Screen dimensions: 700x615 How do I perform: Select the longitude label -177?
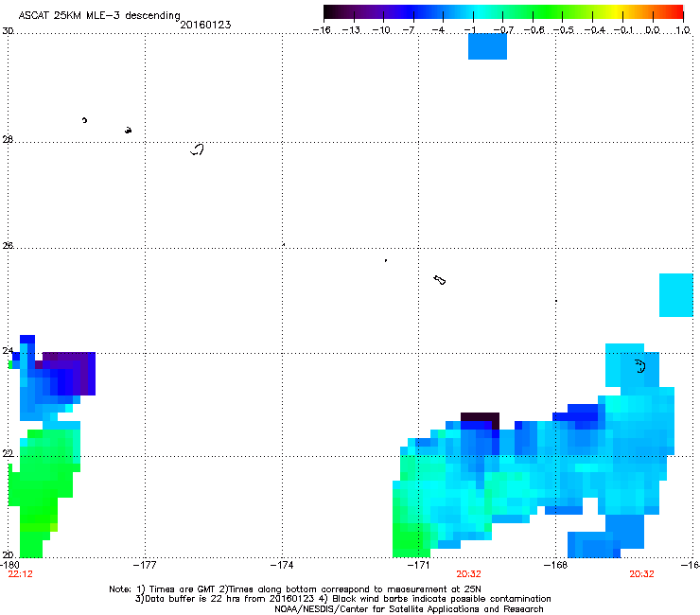pos(145,565)
